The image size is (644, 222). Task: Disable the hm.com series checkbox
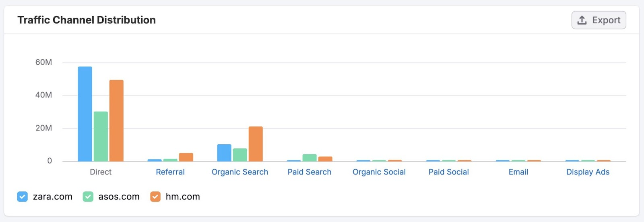point(155,197)
